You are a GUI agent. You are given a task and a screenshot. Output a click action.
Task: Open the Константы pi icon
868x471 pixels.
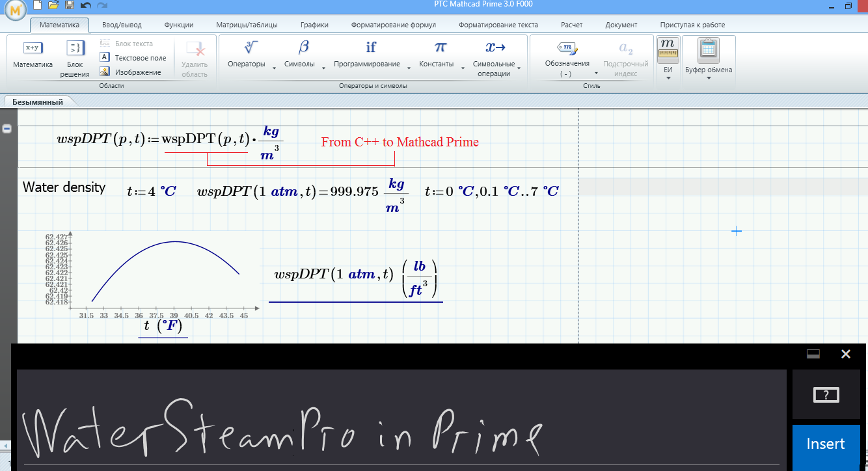point(441,47)
